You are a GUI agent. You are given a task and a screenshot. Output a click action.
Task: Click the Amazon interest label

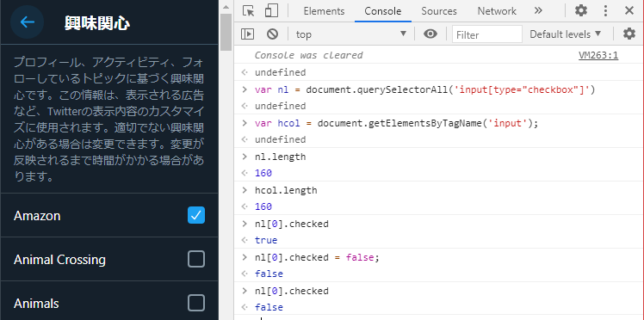click(x=37, y=216)
